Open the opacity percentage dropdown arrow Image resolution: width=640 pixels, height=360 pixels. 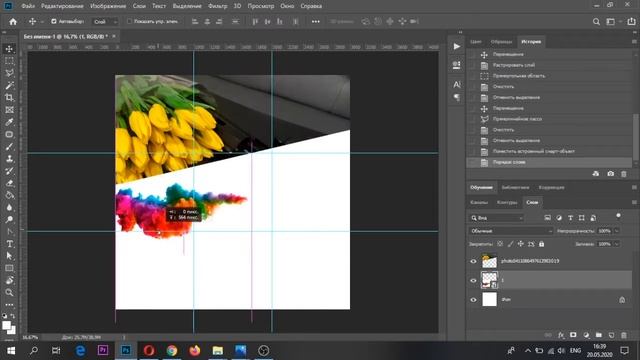pyautogui.click(x=617, y=231)
